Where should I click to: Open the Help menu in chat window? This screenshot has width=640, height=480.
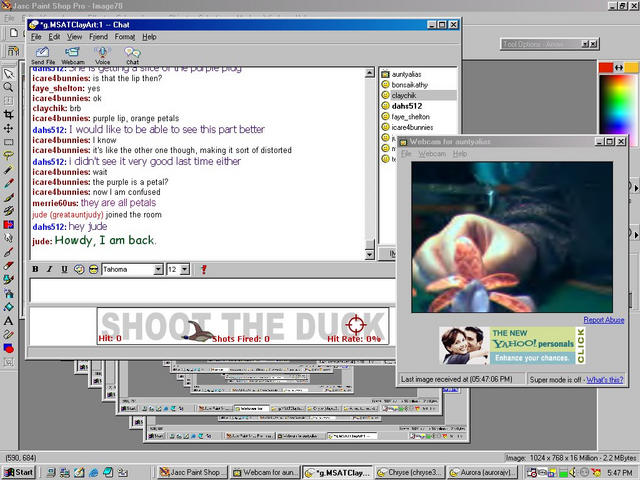pos(149,37)
